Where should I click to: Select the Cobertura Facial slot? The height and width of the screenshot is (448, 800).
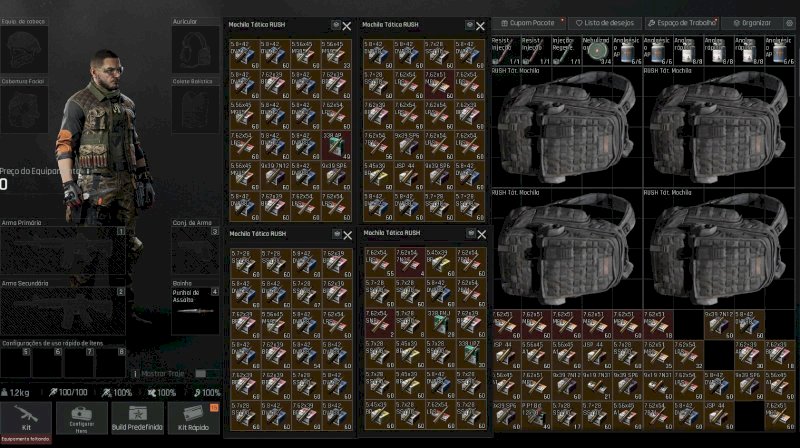tap(24, 109)
